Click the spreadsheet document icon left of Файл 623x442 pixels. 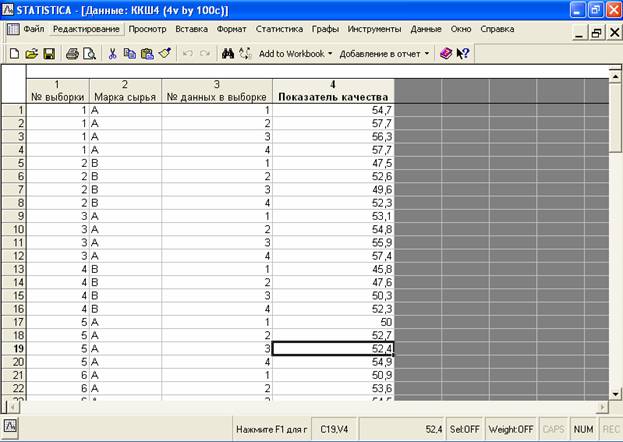[13, 29]
